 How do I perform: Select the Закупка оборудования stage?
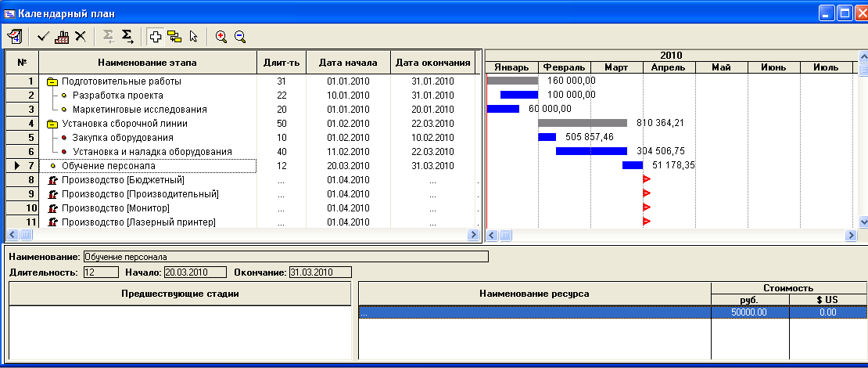(x=123, y=138)
